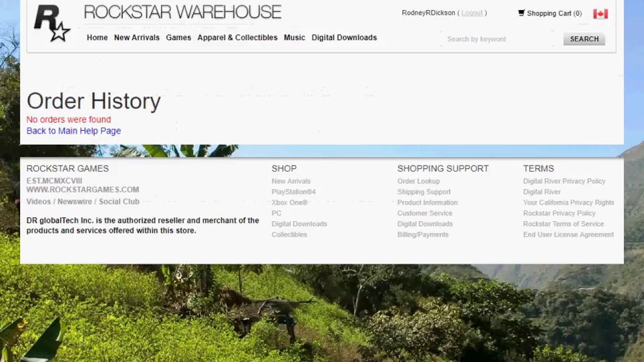Click the SHOP footer heading
The width and height of the screenshot is (644, 362).
284,168
